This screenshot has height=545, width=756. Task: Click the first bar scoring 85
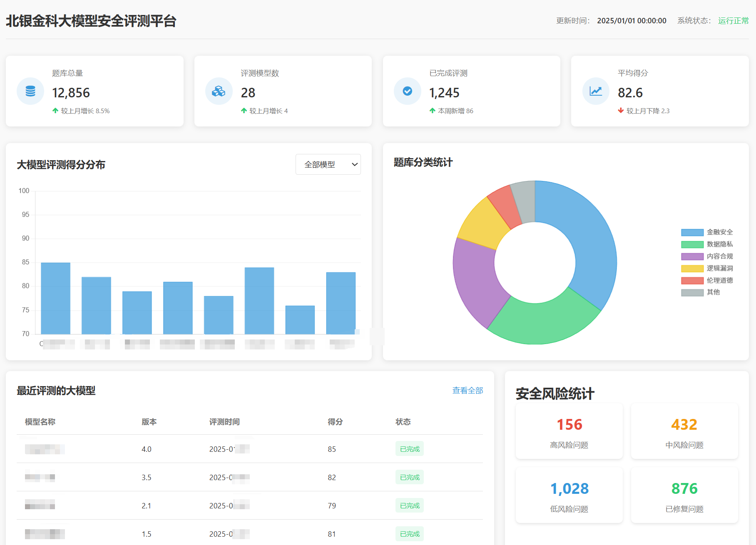55,298
